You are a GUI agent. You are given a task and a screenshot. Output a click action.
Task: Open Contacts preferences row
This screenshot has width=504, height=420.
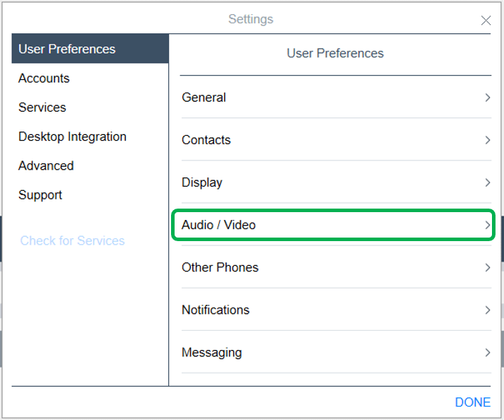tap(206, 140)
